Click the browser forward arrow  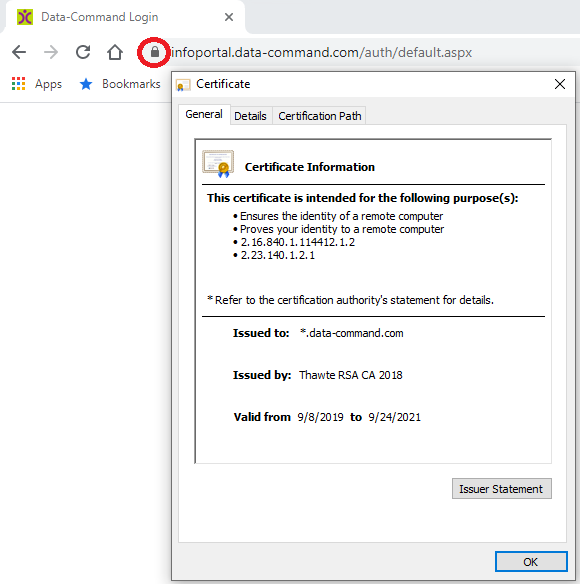pyautogui.click(x=51, y=52)
